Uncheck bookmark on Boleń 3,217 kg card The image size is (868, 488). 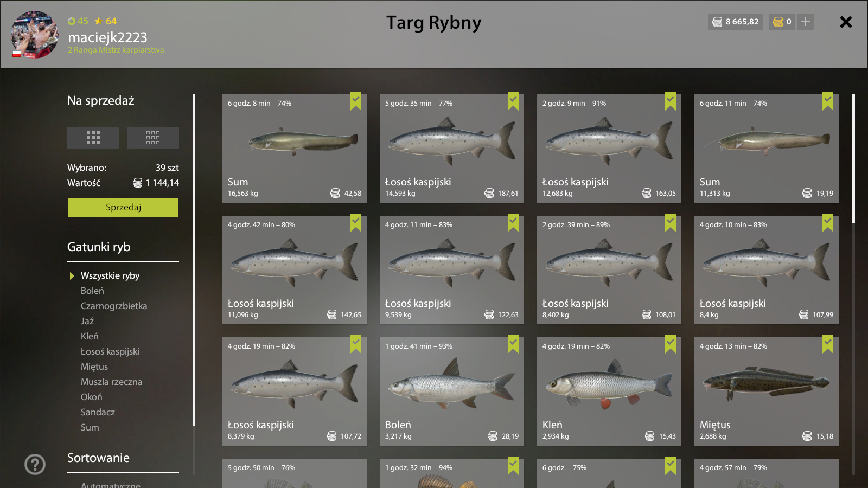coord(513,344)
